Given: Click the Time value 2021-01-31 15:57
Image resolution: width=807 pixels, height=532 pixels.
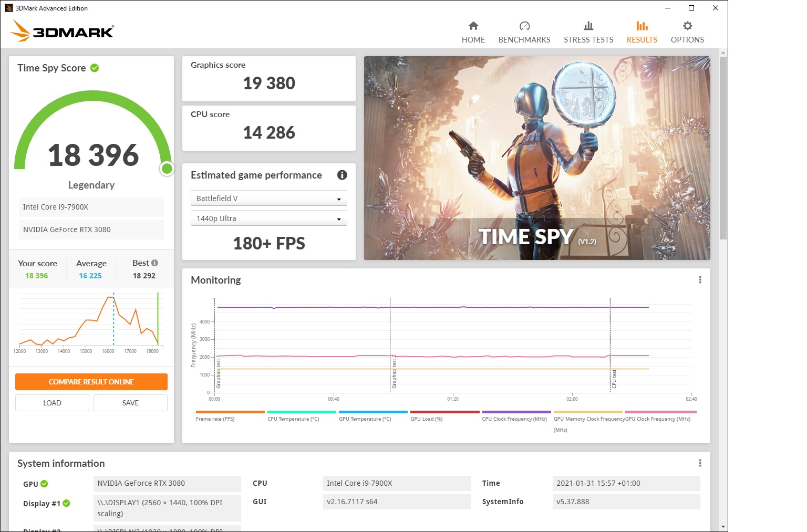Looking at the screenshot, I should coord(626,483).
